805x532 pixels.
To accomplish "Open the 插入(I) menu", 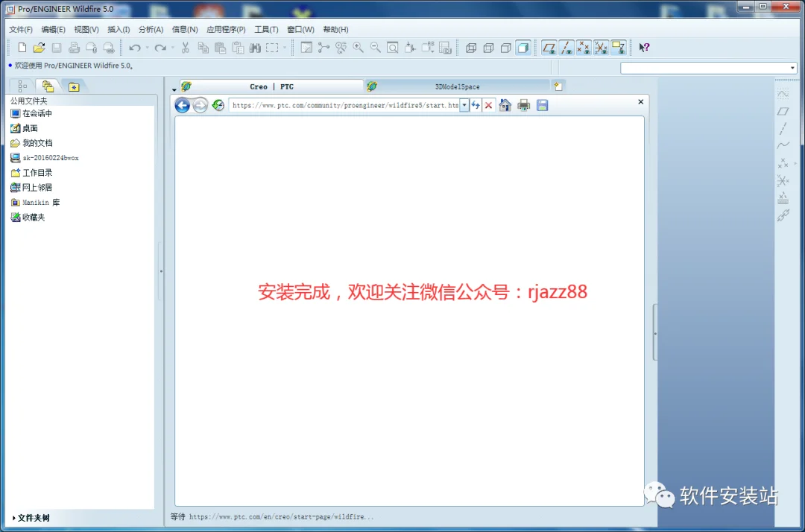I will click(x=119, y=29).
